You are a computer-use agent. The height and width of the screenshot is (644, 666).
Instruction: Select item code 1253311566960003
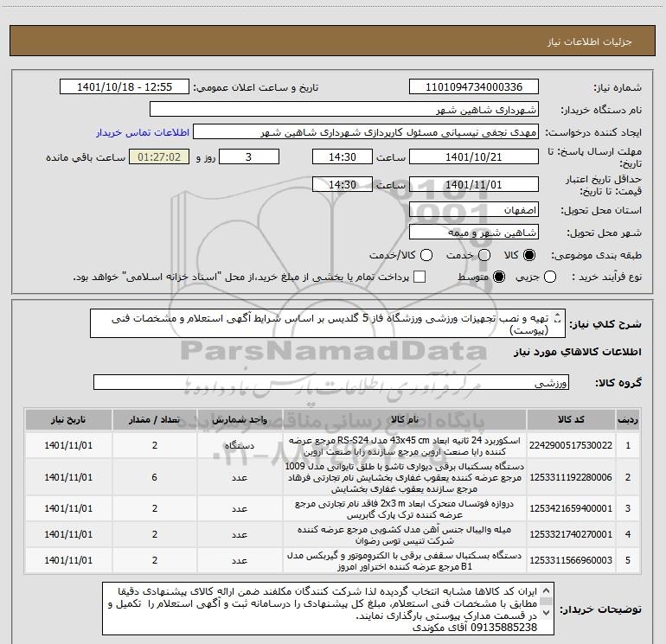571,560
